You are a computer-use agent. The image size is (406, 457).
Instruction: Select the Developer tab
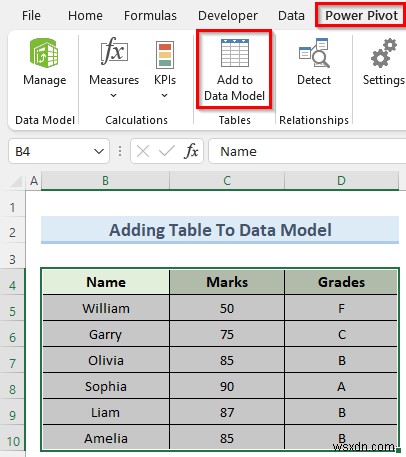(228, 16)
